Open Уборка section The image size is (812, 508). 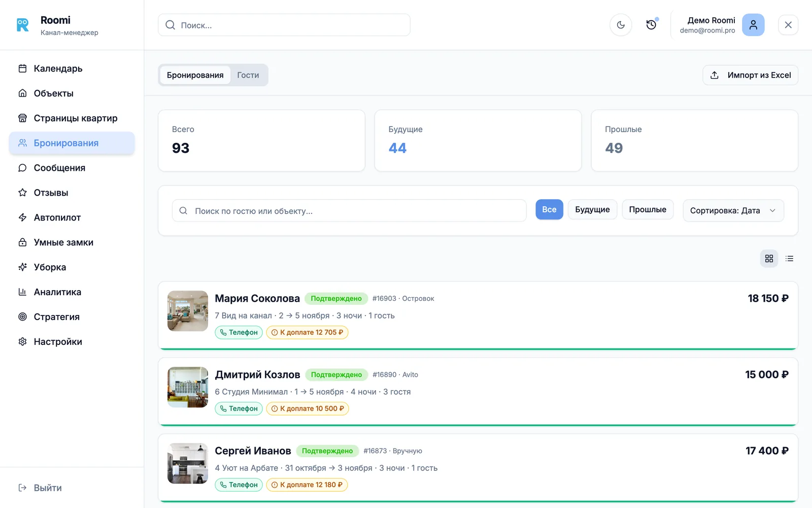[72, 267]
